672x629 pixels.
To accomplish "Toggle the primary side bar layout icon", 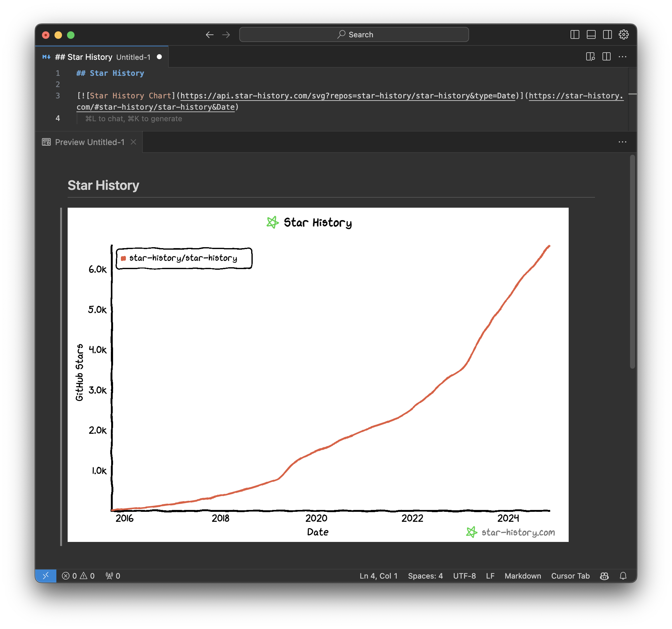I will click(x=575, y=34).
